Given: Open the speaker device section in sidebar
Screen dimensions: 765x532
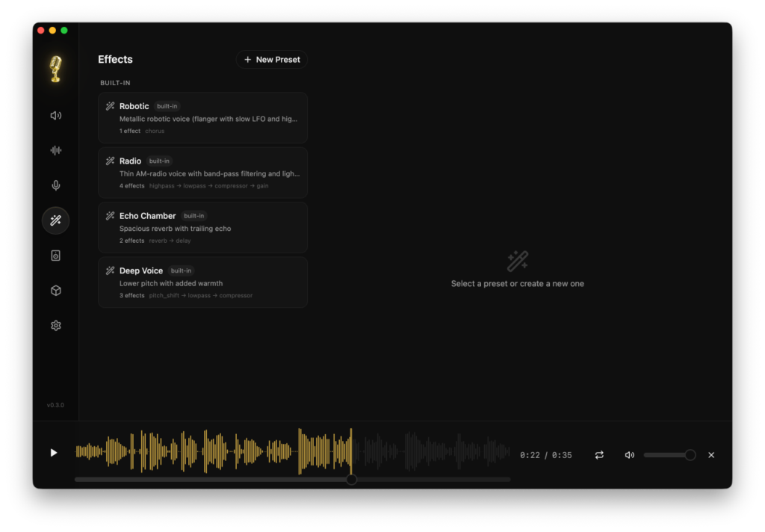Looking at the screenshot, I should pyautogui.click(x=55, y=256).
